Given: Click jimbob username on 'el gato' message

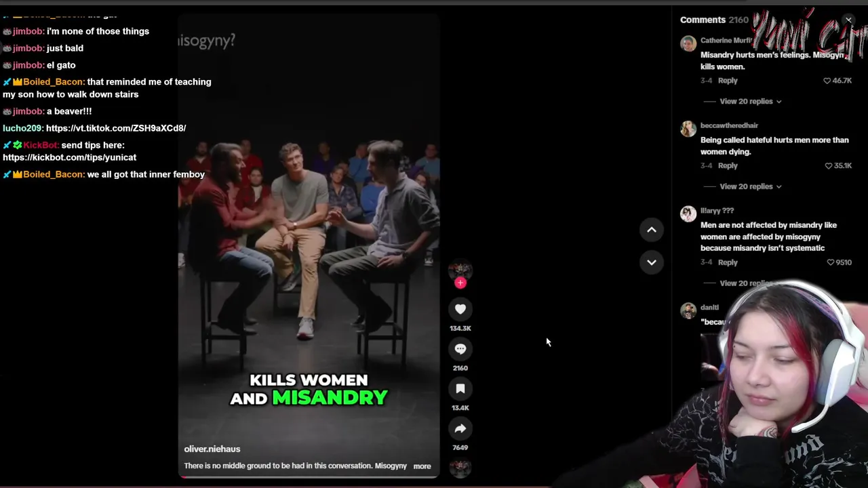Looking at the screenshot, I should 28,65.
